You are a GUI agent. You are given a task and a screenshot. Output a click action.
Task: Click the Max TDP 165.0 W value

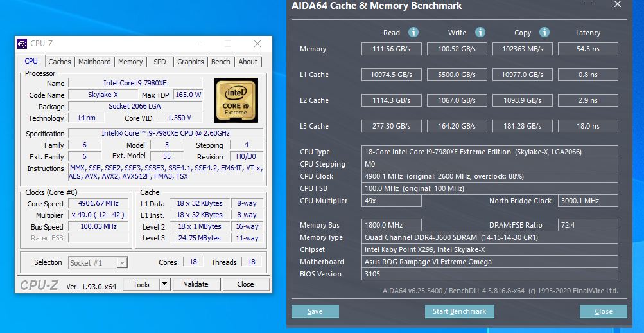(188, 94)
